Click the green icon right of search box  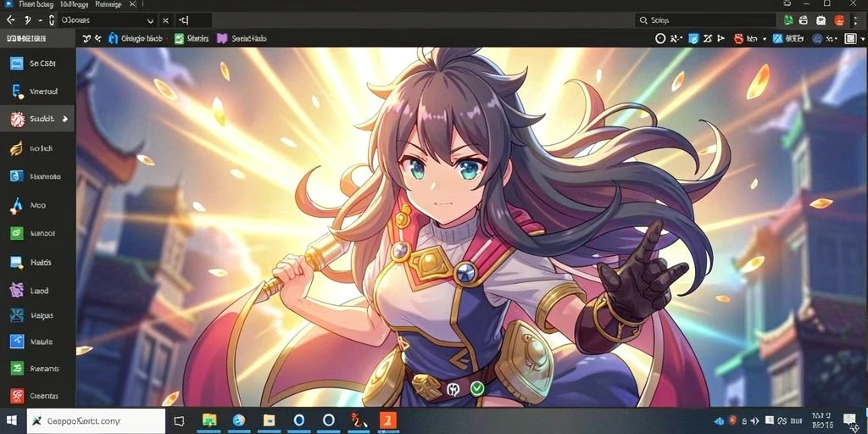[x=788, y=20]
